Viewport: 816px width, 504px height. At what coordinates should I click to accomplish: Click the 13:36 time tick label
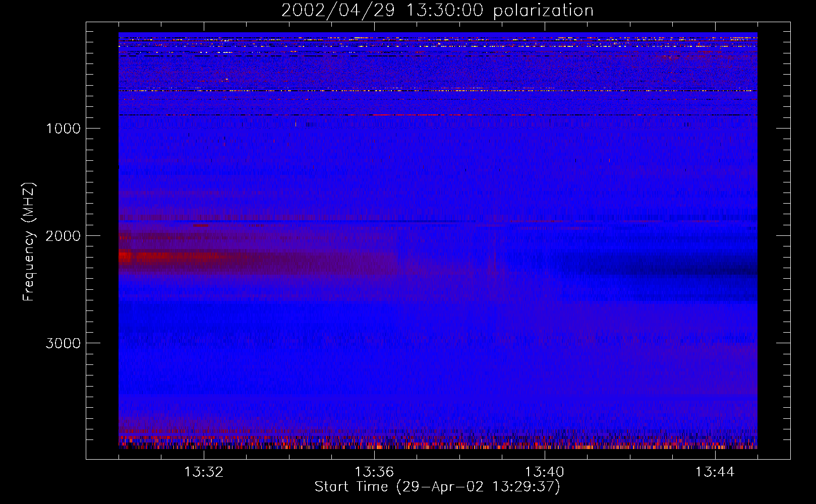(374, 472)
